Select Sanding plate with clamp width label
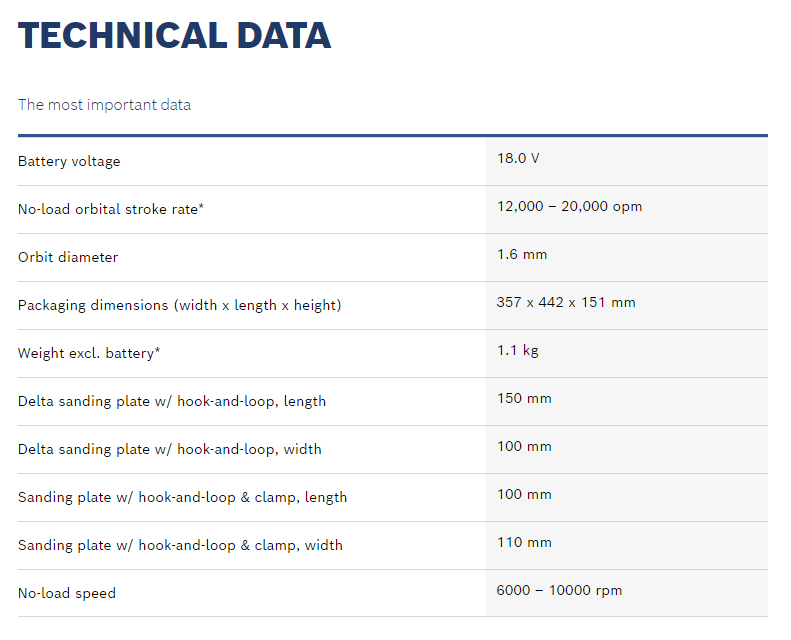 click(x=180, y=545)
